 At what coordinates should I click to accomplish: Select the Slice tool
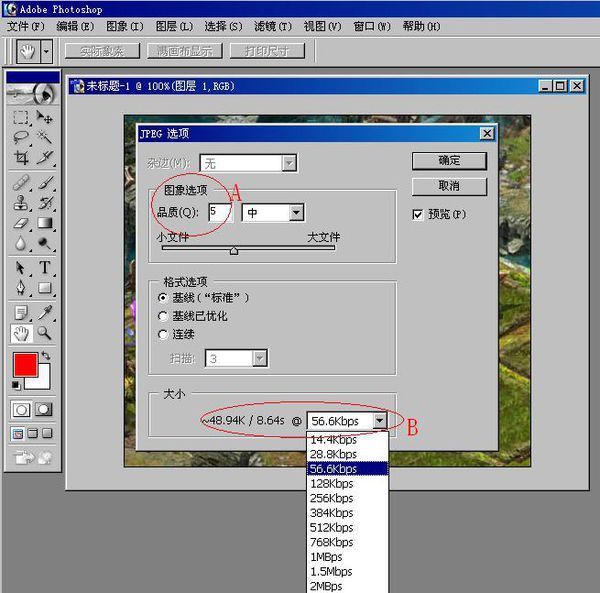coord(44,158)
